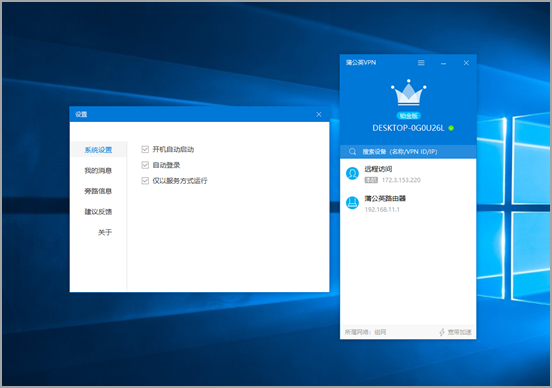Click the green online status dot
552x388 pixels.
click(451, 128)
